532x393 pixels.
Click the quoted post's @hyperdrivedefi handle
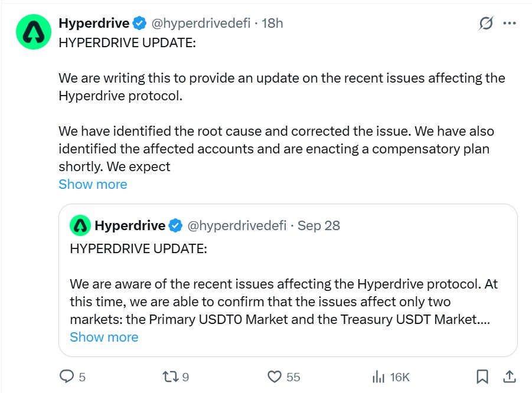(x=237, y=225)
